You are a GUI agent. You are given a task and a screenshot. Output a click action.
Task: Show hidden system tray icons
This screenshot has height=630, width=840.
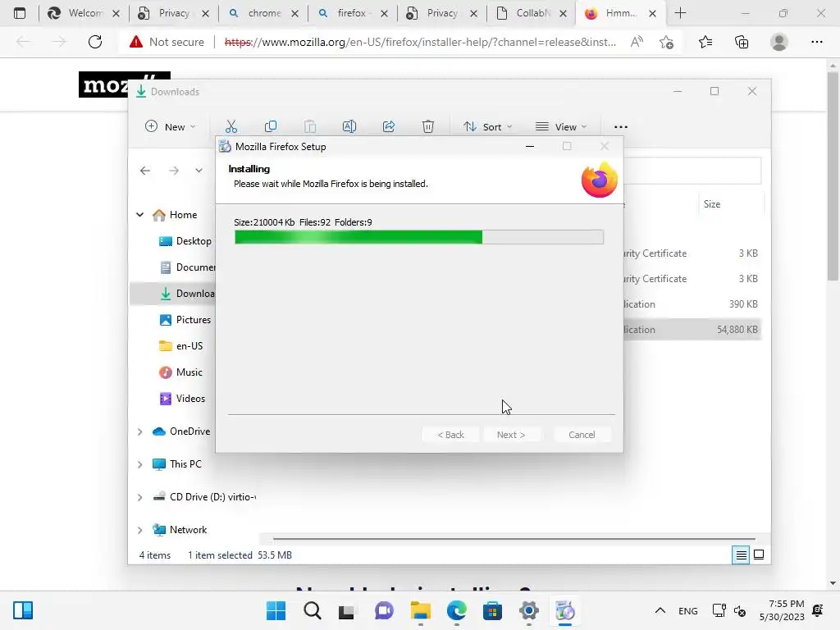click(660, 610)
